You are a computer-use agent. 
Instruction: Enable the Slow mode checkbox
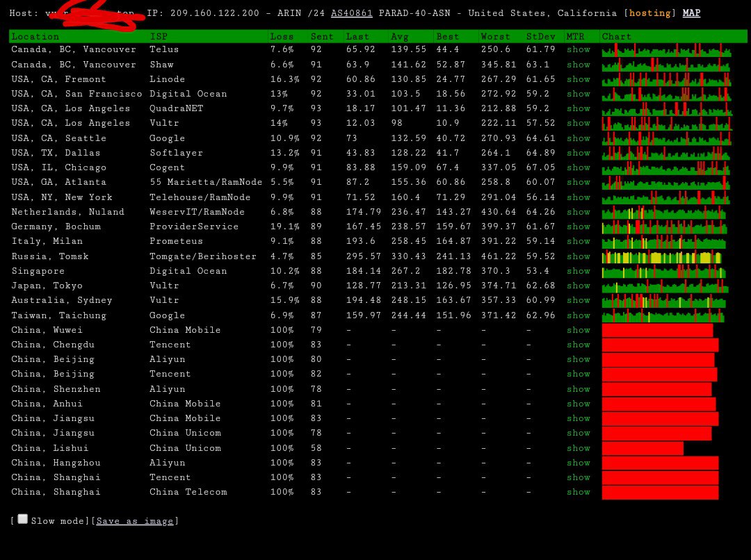(23, 519)
